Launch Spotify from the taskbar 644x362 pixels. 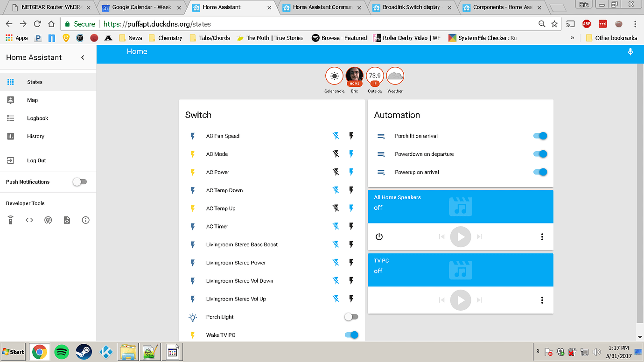[62, 352]
